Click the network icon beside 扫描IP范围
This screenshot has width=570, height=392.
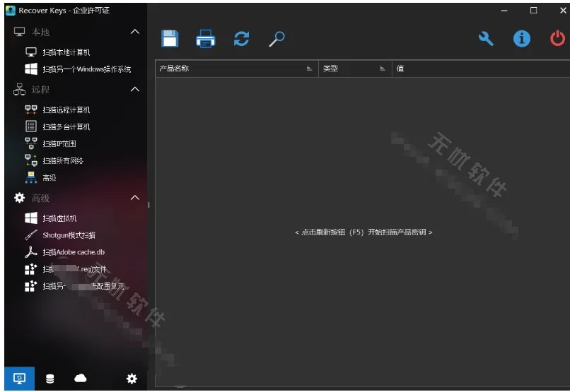[x=31, y=143]
